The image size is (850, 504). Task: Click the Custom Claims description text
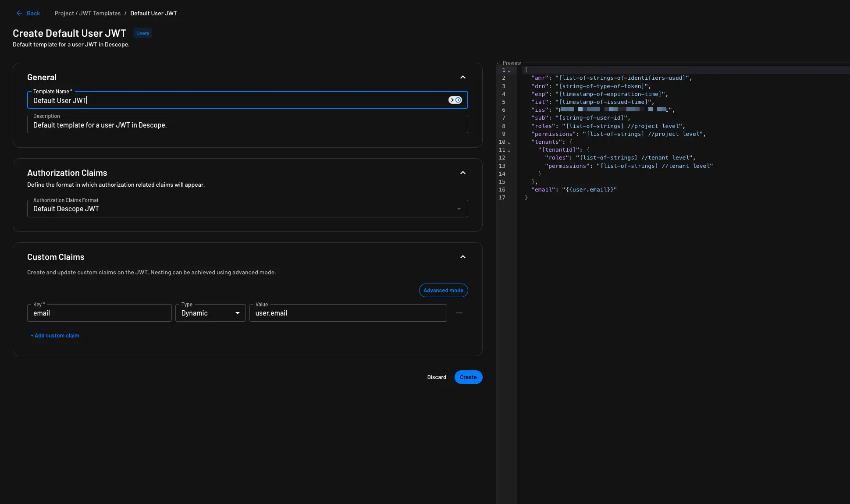click(x=151, y=273)
